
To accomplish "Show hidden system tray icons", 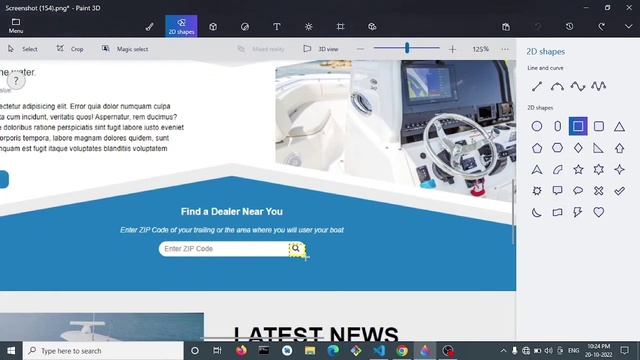I will coord(503,351).
